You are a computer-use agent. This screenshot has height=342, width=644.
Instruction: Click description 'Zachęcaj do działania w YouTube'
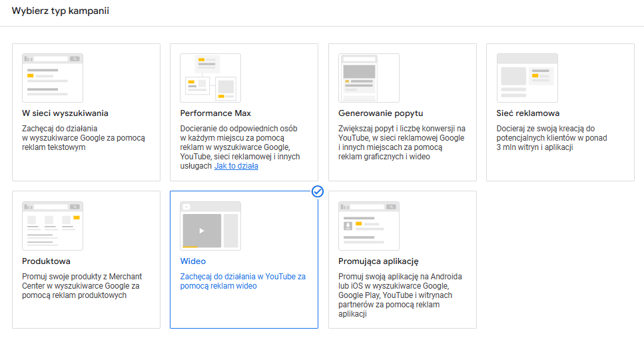point(242,281)
